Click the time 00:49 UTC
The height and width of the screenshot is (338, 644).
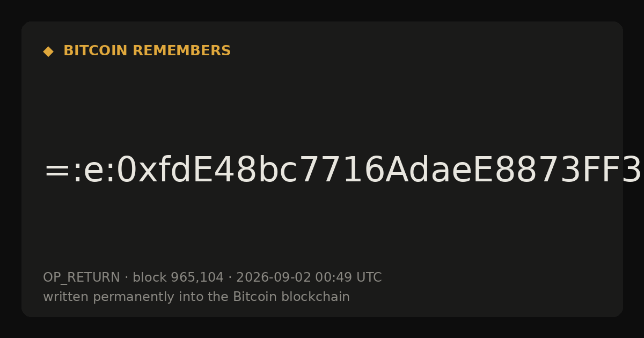click(348, 278)
